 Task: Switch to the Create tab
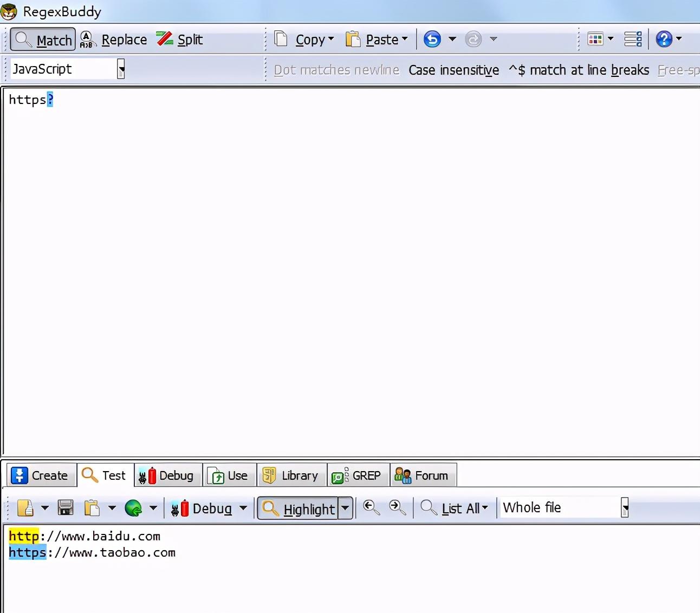click(x=41, y=475)
